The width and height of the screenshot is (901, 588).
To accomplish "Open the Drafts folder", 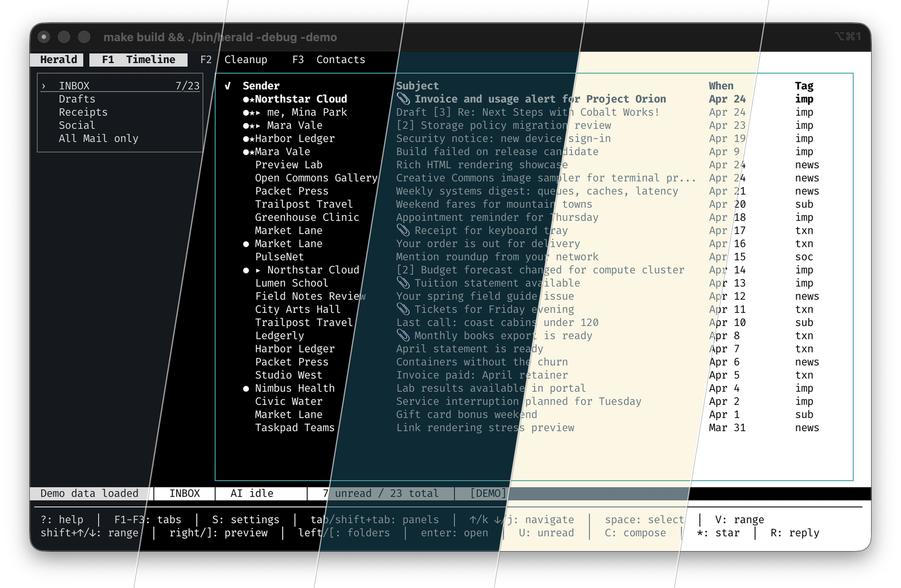I will [77, 99].
